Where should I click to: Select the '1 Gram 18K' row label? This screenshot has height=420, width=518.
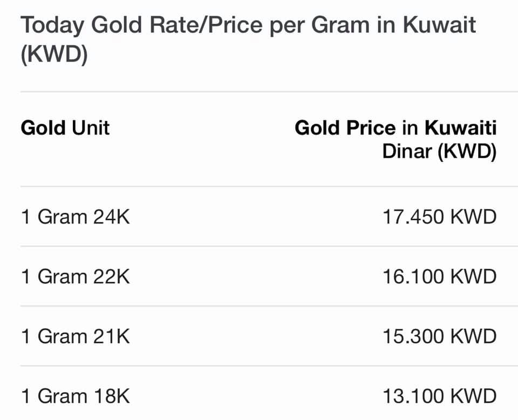point(76,396)
